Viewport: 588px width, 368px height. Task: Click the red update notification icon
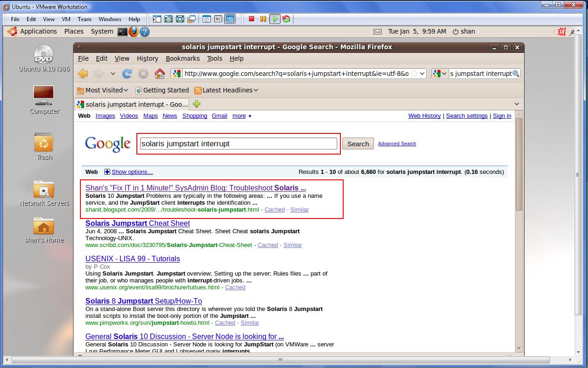pos(561,32)
